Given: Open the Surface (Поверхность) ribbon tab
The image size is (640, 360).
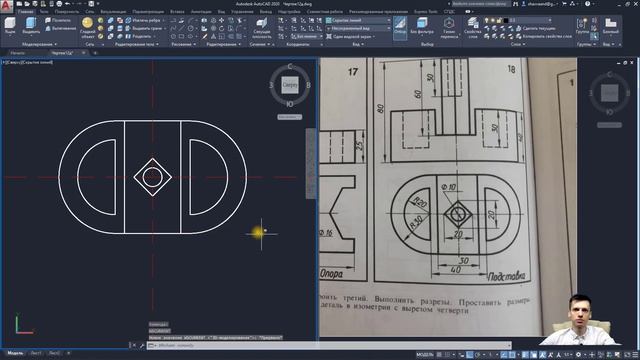Looking at the screenshot, I should pyautogui.click(x=67, y=12).
